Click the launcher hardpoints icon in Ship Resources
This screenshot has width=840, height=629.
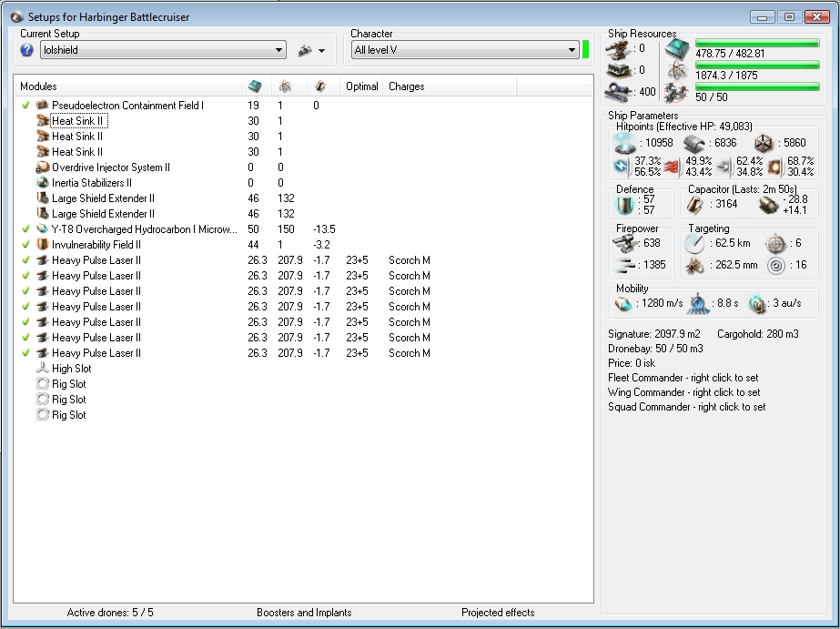[618, 70]
